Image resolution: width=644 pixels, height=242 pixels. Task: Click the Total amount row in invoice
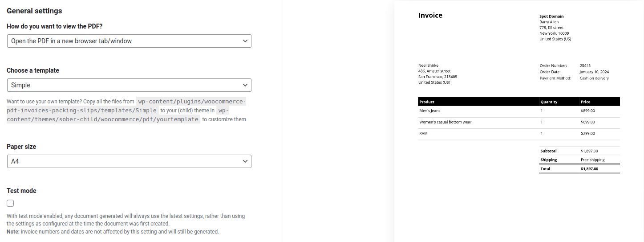[579, 169]
